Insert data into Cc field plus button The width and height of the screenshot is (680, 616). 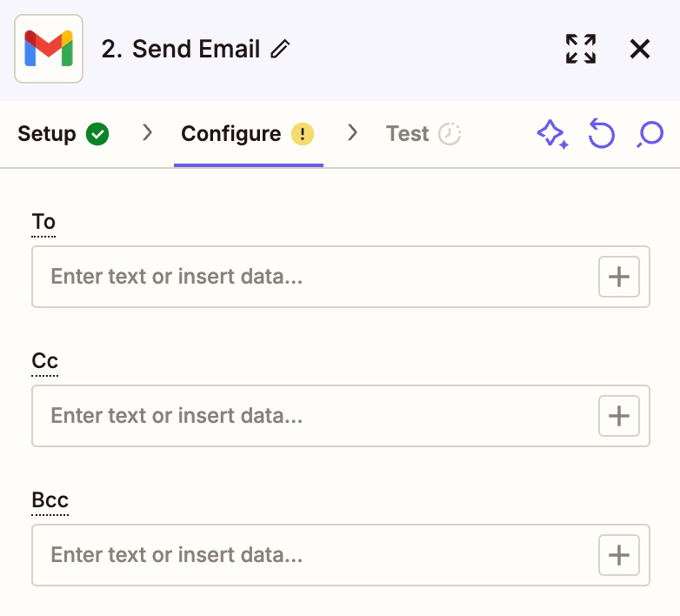coord(618,416)
